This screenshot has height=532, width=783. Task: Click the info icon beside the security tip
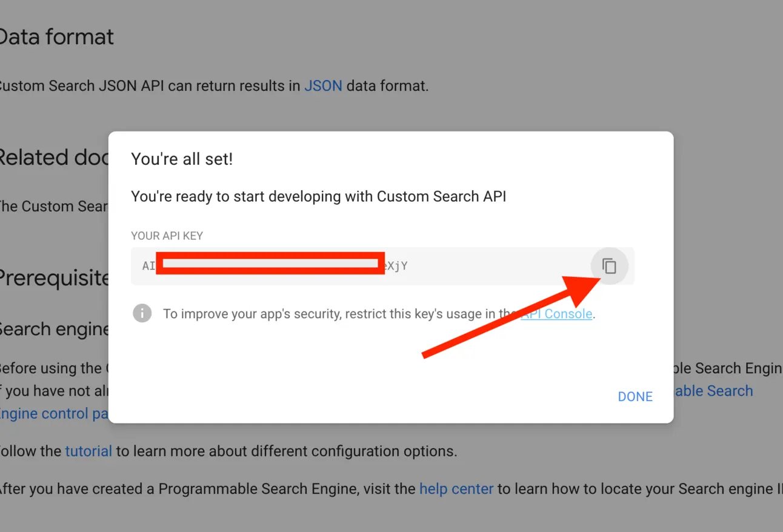coord(142,313)
